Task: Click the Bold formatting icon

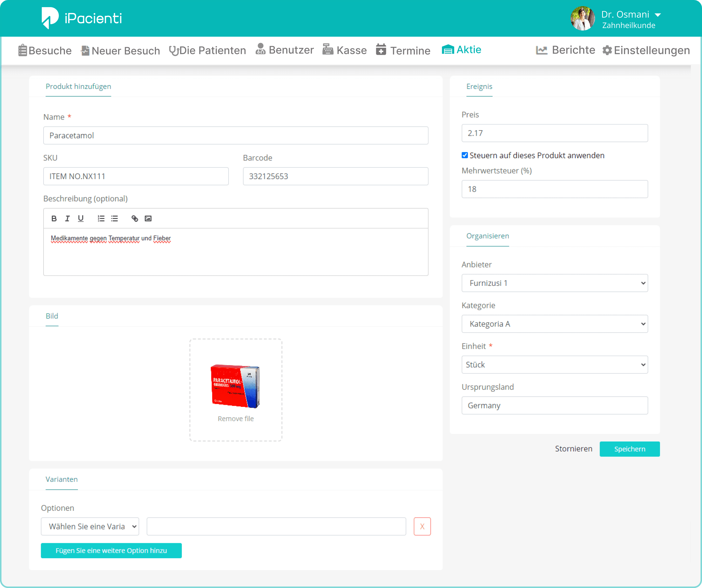Action: [x=54, y=219]
